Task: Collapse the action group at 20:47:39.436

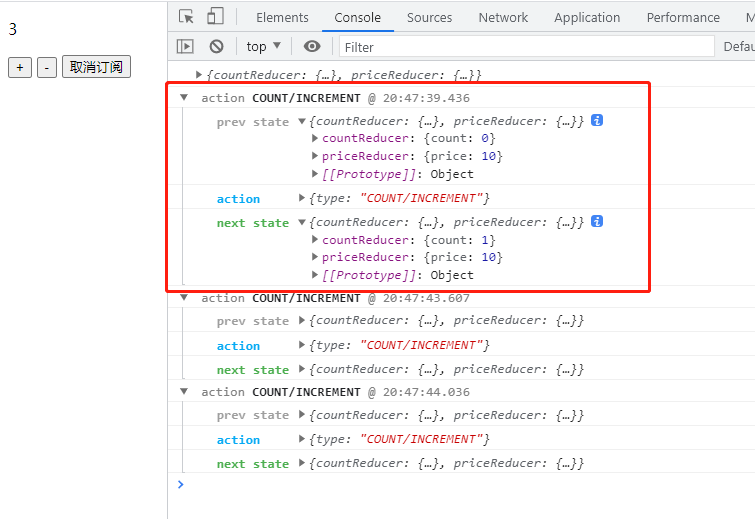Action: click(x=184, y=97)
